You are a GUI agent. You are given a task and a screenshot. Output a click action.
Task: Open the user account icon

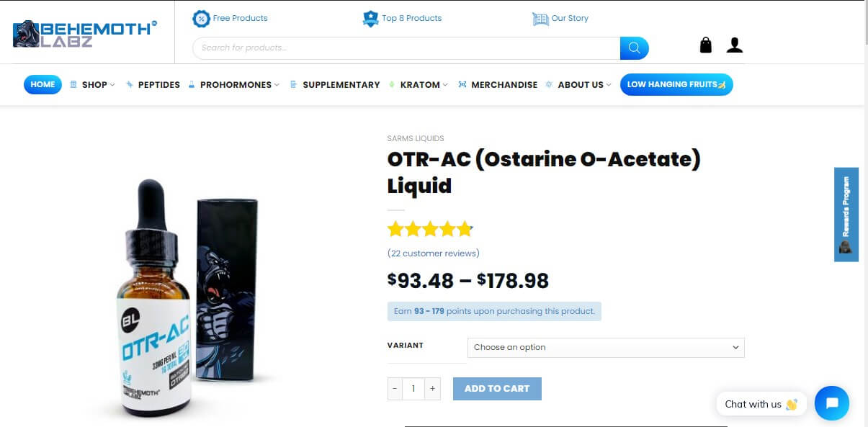735,45
